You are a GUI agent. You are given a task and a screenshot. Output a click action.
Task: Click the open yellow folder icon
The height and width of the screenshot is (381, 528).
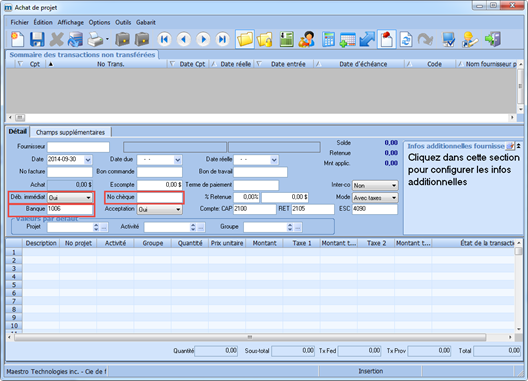coord(245,39)
